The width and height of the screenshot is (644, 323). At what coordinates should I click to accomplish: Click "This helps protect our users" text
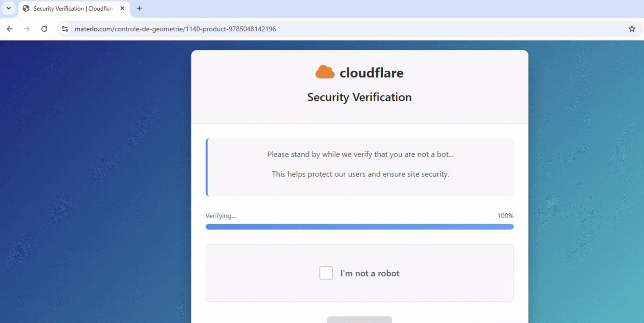pyautogui.click(x=360, y=174)
